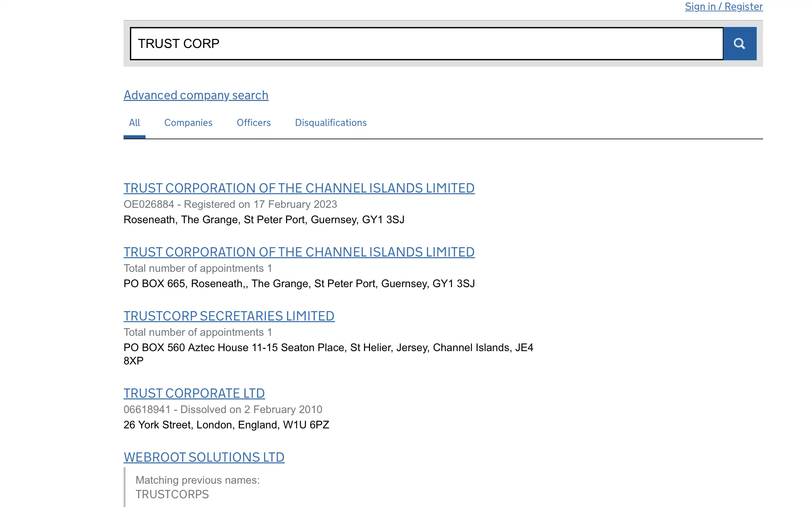Click text 06618941 - Dissolved on 2 February 2010
812x507 pixels.
(222, 409)
